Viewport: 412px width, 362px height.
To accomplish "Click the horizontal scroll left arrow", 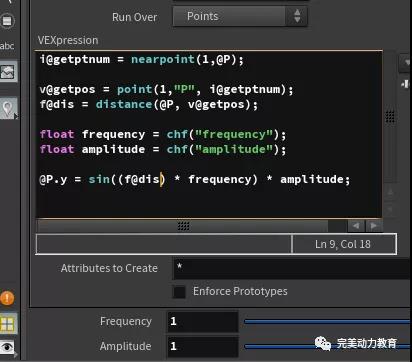I will 356,226.
